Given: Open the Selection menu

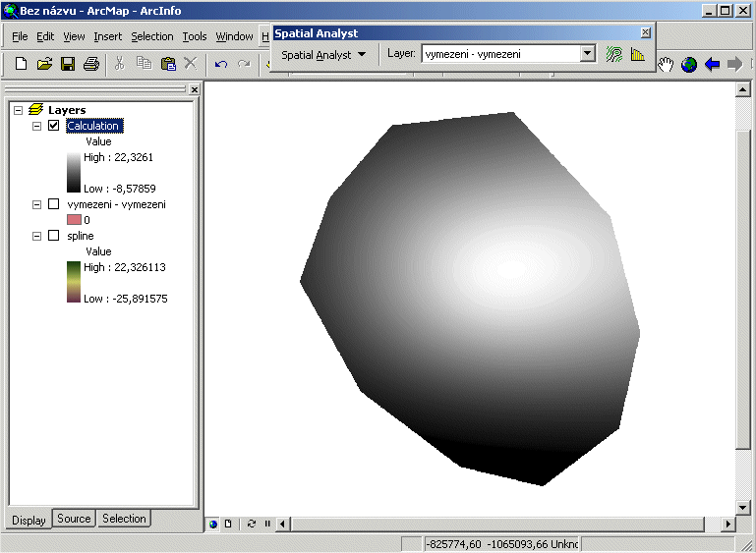Looking at the screenshot, I should pos(151,36).
